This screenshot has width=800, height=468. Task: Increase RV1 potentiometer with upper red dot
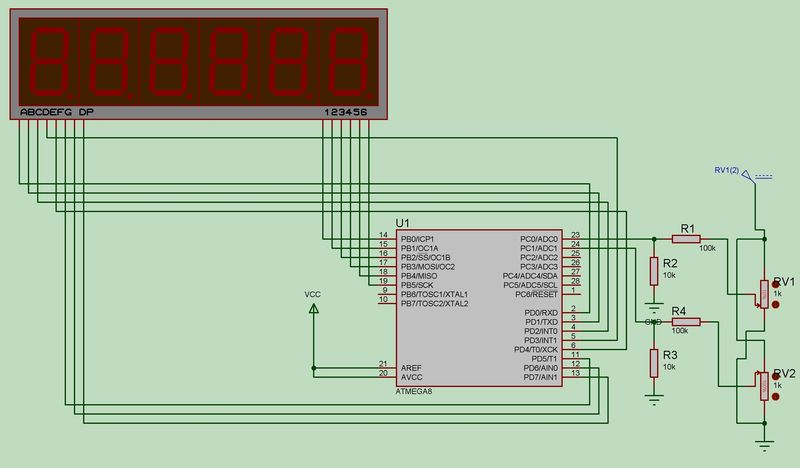(x=776, y=285)
